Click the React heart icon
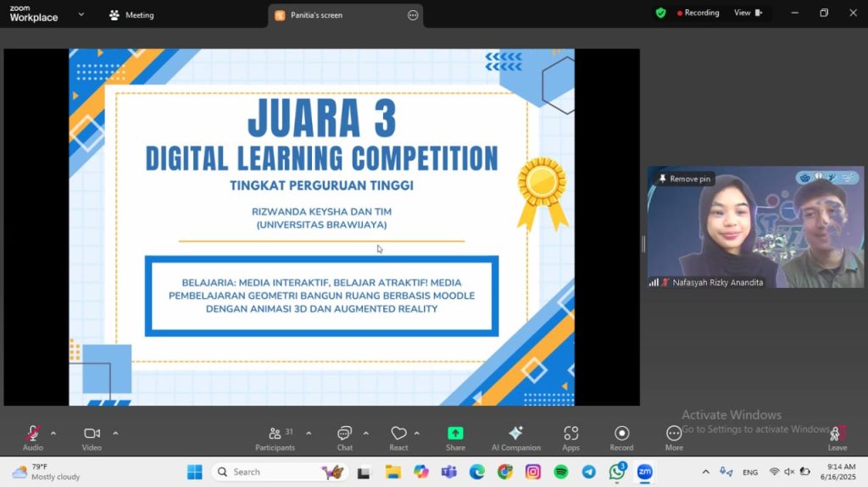The image size is (868, 487). pyautogui.click(x=398, y=434)
